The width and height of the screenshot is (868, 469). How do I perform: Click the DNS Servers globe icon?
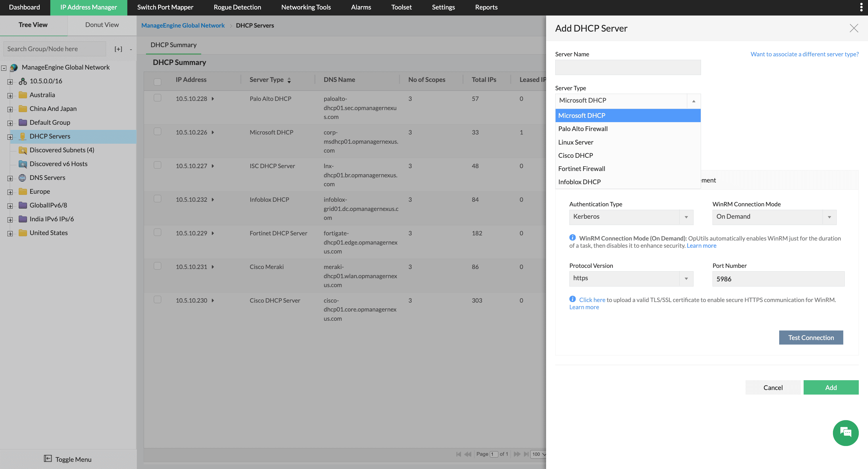click(x=22, y=178)
